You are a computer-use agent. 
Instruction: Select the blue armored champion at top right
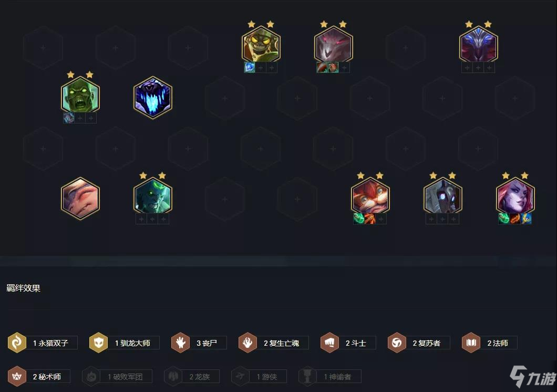click(x=479, y=45)
